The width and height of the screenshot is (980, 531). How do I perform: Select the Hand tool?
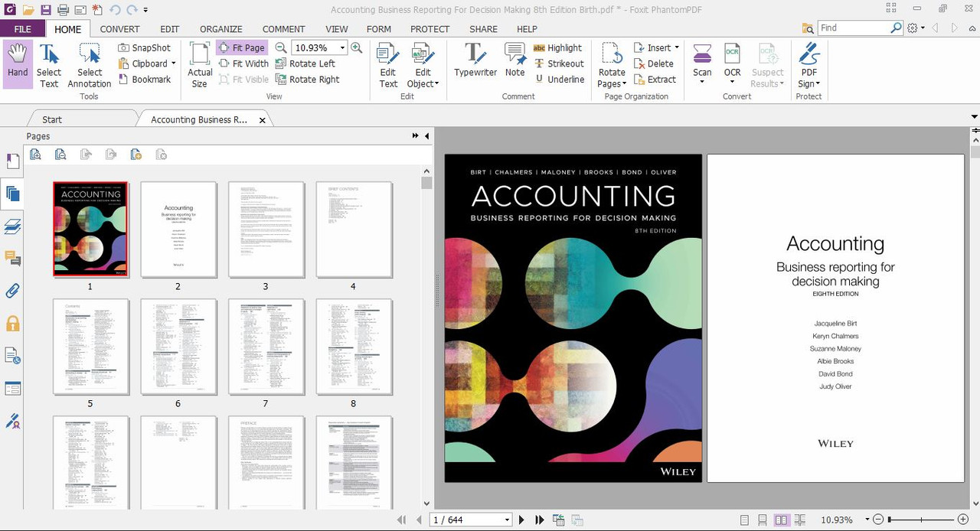[x=18, y=64]
